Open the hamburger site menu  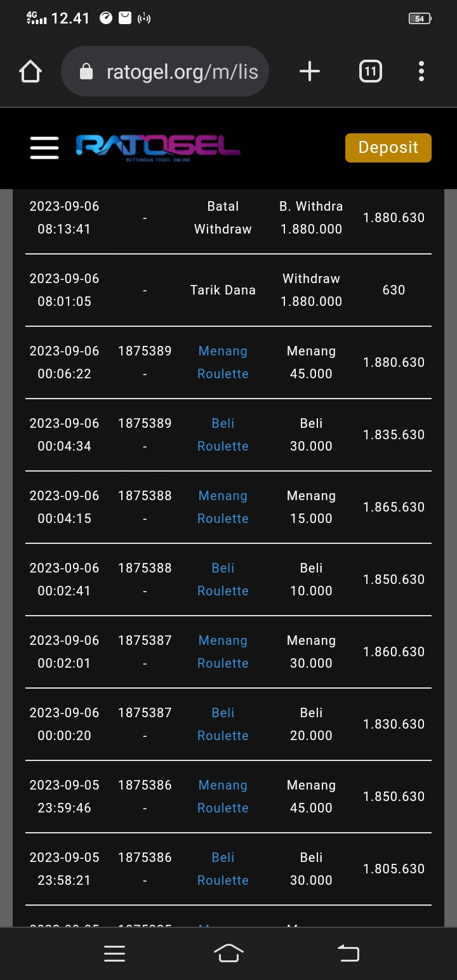pyautogui.click(x=44, y=148)
